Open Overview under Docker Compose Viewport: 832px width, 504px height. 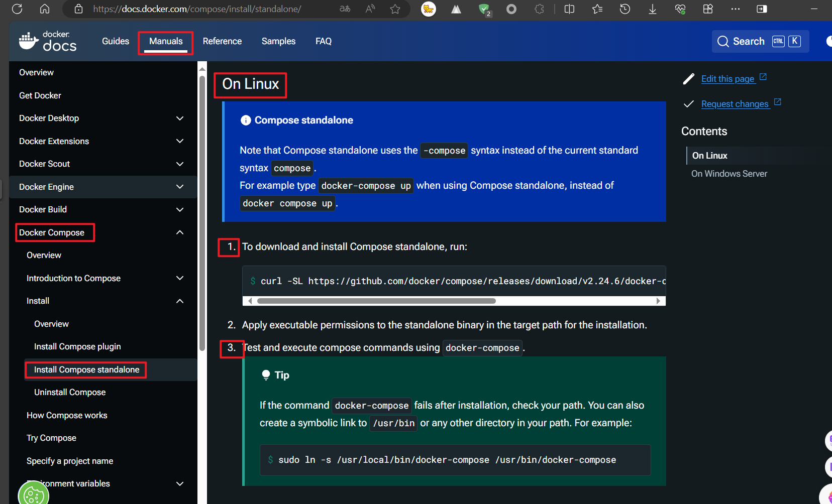[x=44, y=256]
